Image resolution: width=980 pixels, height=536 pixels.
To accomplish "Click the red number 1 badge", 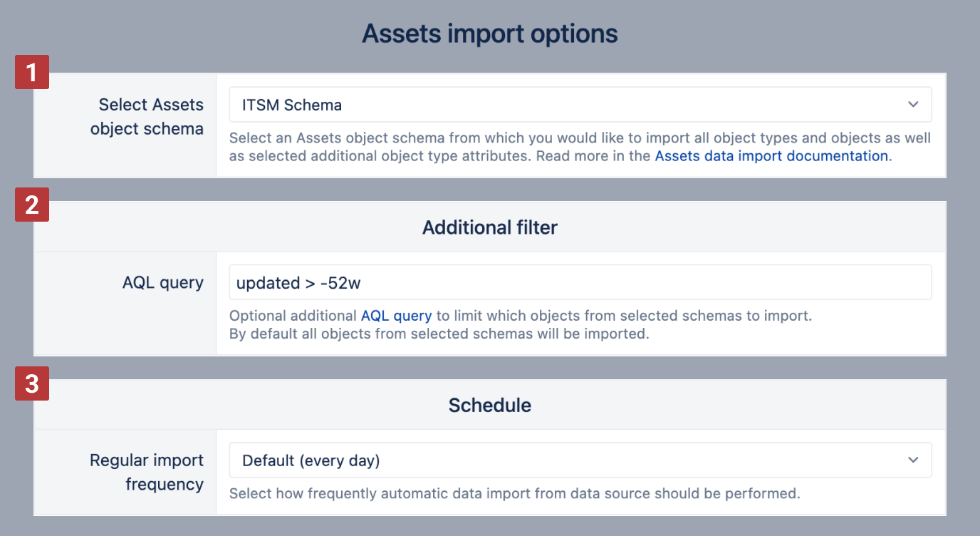I will click(x=32, y=72).
